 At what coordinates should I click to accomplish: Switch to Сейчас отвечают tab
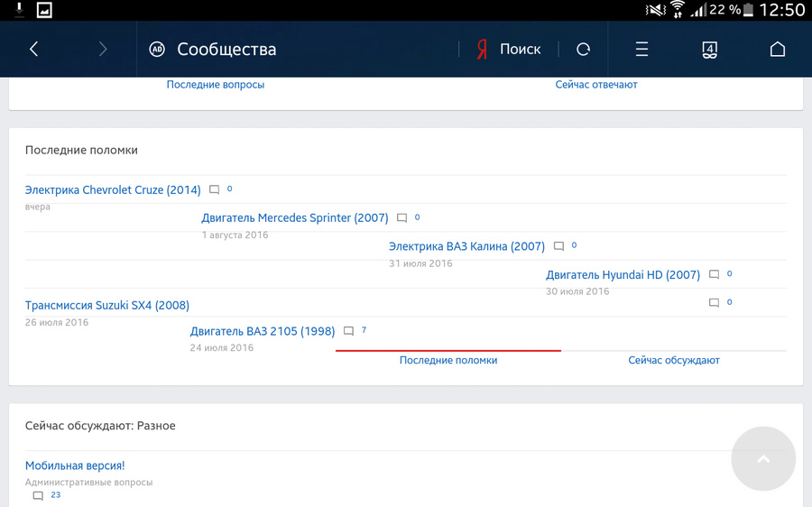point(596,85)
